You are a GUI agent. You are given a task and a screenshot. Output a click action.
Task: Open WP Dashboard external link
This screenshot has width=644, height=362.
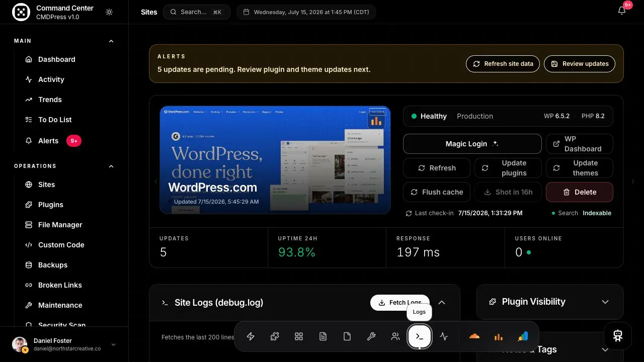(580, 144)
